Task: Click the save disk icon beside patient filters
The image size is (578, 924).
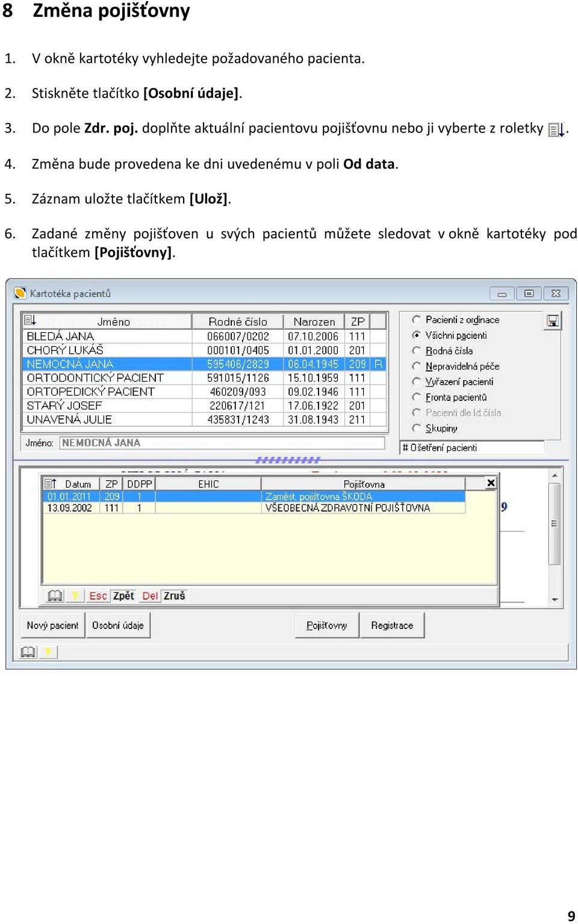Action: pos(552,321)
